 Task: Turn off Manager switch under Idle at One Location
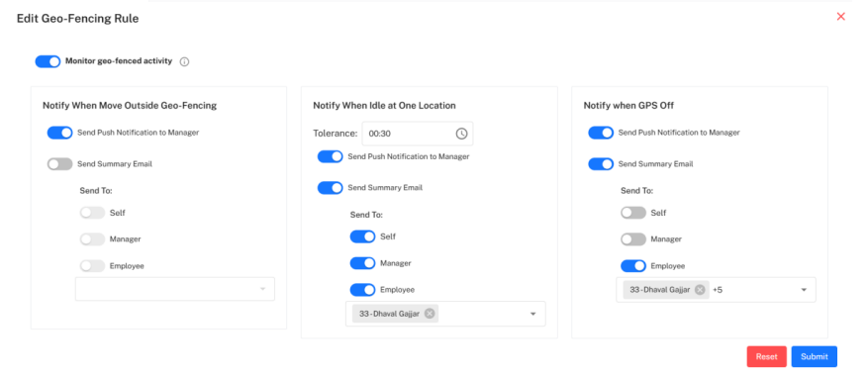362,263
